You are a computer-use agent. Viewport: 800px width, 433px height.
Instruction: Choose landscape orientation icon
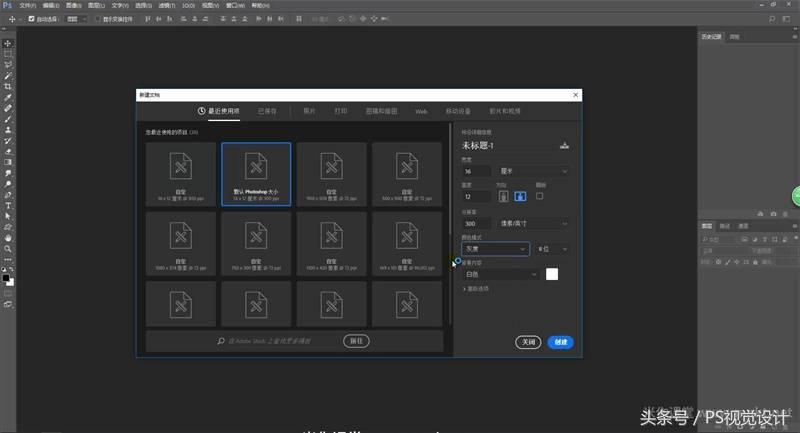[x=519, y=196]
